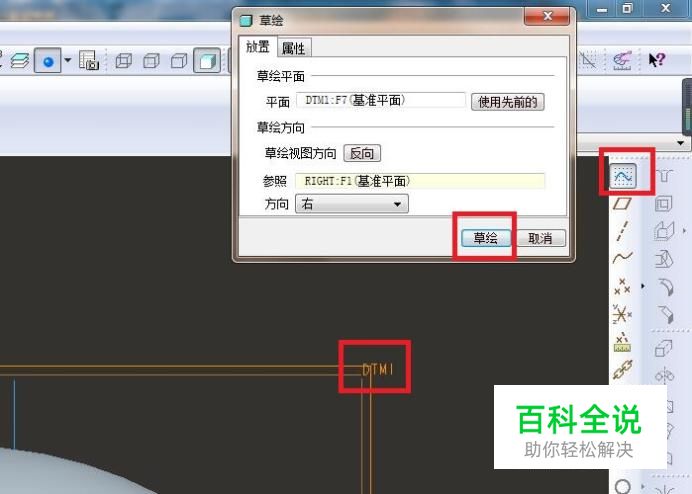Image resolution: width=692 pixels, height=494 pixels.
Task: Click the dotted triangle icon in the top toolbar
Action: (x=588, y=60)
